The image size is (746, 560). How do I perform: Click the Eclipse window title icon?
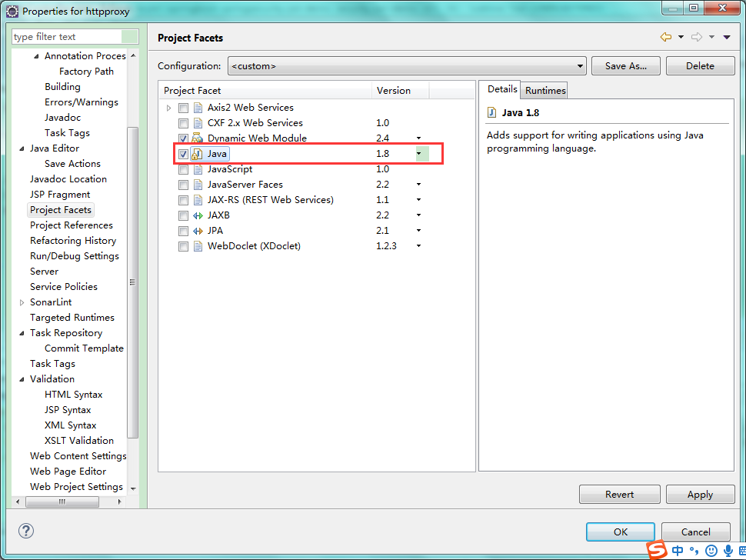[x=12, y=11]
